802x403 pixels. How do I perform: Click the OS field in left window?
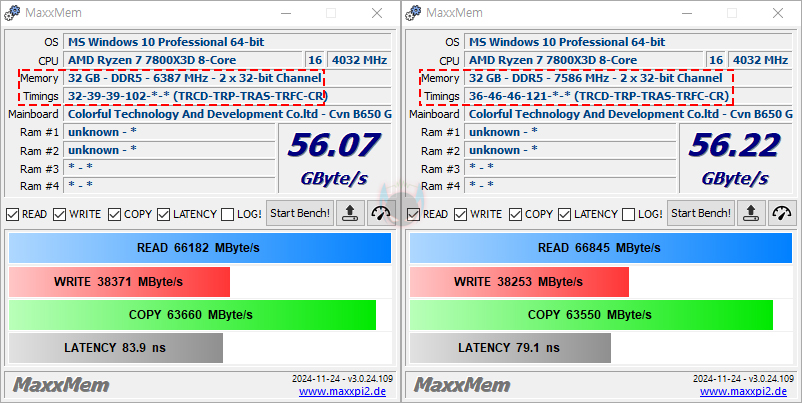pos(227,42)
